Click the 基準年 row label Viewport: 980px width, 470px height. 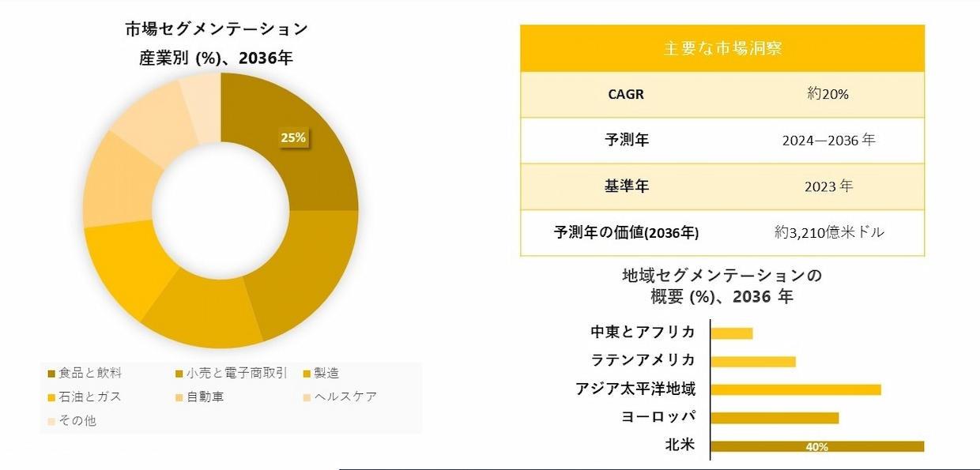tap(626, 187)
